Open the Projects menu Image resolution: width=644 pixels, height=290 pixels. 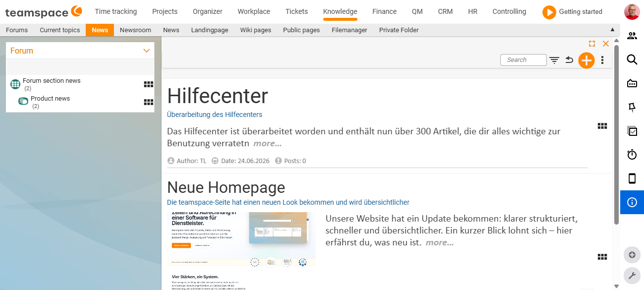tap(165, 11)
